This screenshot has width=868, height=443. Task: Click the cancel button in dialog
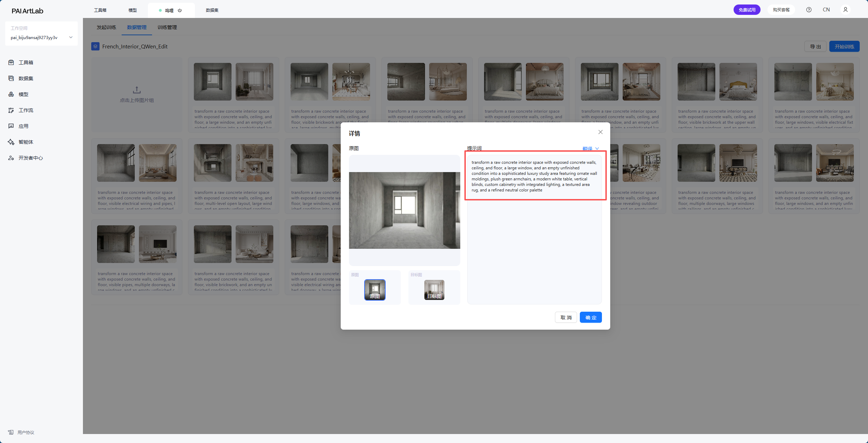(x=566, y=317)
